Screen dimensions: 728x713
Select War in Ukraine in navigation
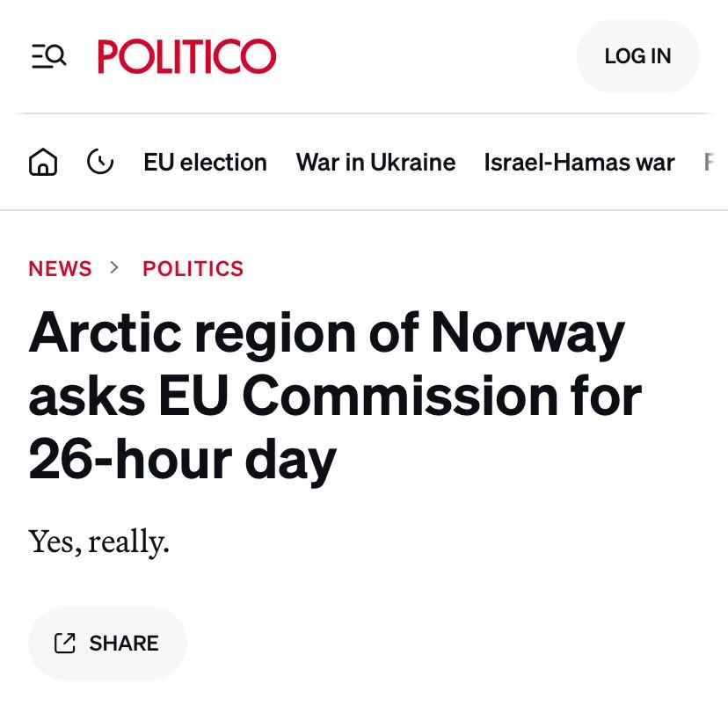[375, 163]
